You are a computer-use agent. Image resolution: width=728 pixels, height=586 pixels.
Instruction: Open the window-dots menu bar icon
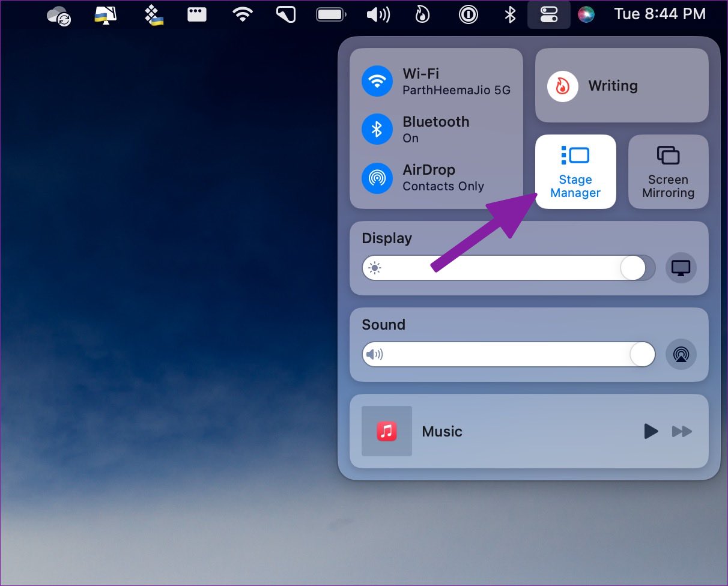pyautogui.click(x=197, y=14)
